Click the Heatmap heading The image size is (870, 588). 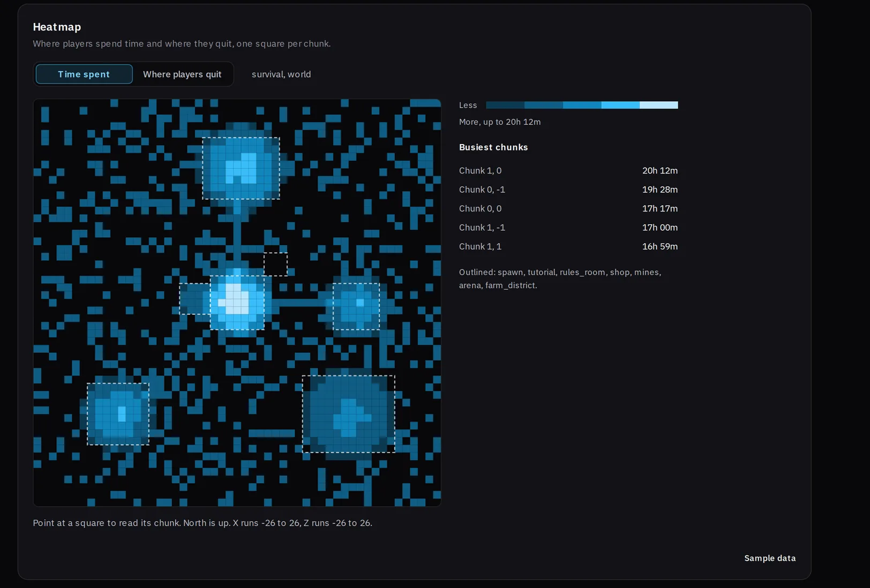pyautogui.click(x=57, y=27)
